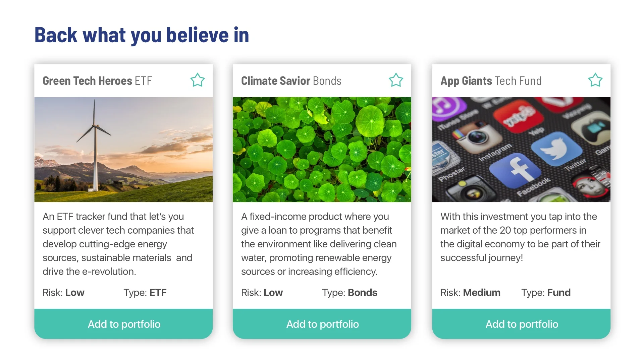Click the Climate Savior Bonds description text
This screenshot has height=362, width=644.
coord(319,244)
